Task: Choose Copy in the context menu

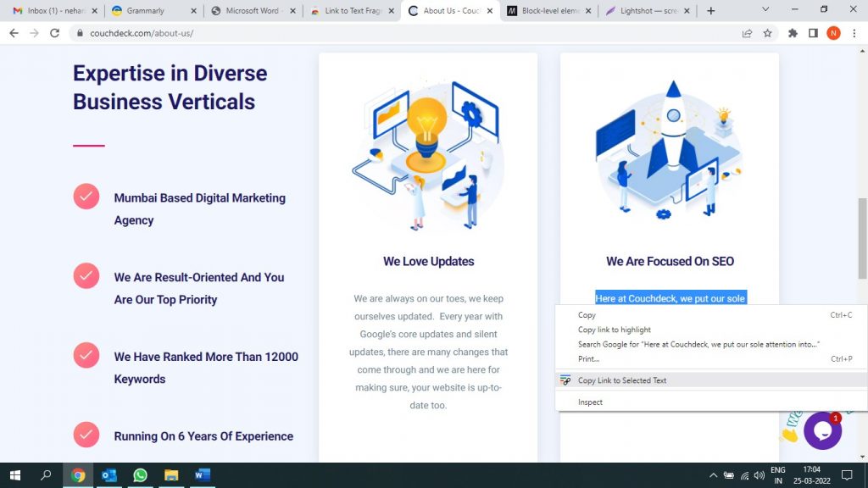Action: (711, 315)
